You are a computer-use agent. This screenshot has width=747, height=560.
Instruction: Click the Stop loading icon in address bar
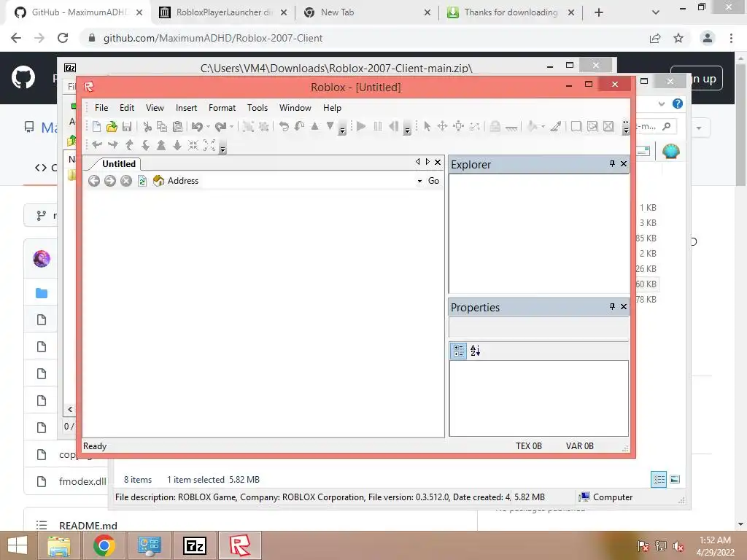tap(125, 181)
